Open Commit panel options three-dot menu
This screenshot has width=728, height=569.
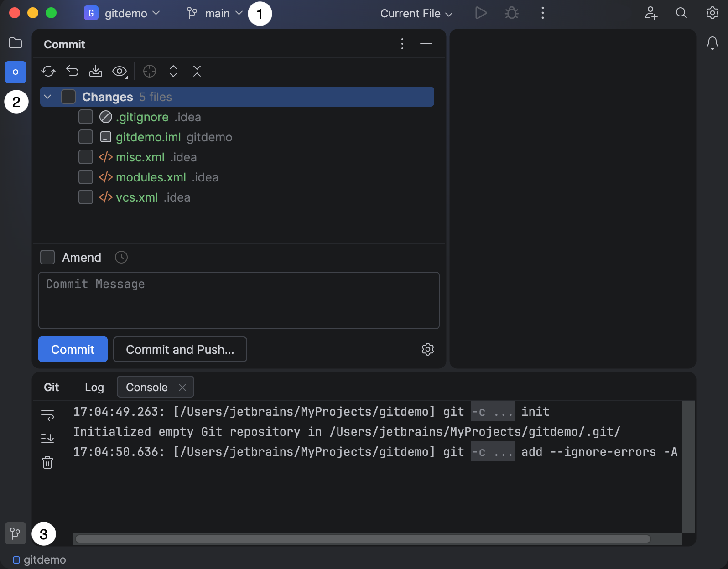[402, 44]
